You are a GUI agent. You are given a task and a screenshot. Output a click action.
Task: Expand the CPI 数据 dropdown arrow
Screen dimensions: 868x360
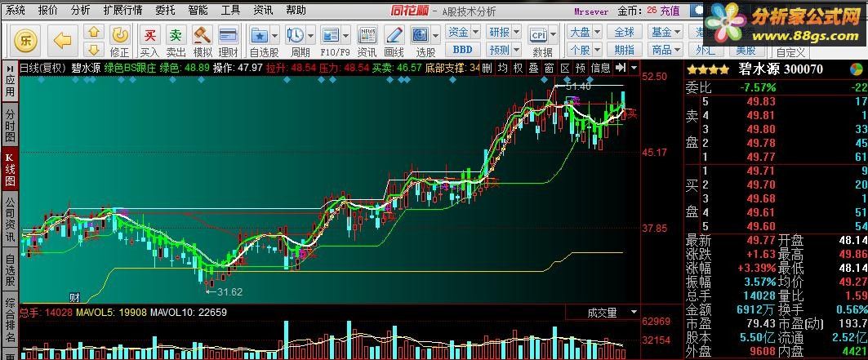click(x=553, y=35)
